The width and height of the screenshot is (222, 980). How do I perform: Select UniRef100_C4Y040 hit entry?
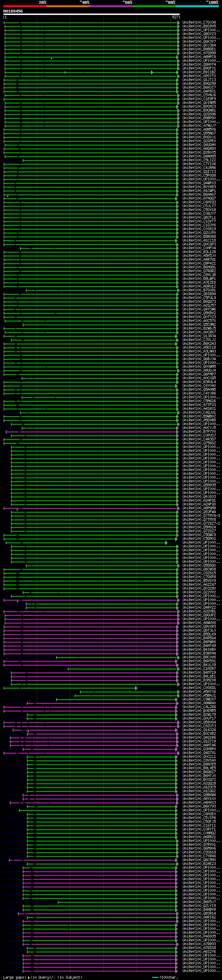point(199,386)
